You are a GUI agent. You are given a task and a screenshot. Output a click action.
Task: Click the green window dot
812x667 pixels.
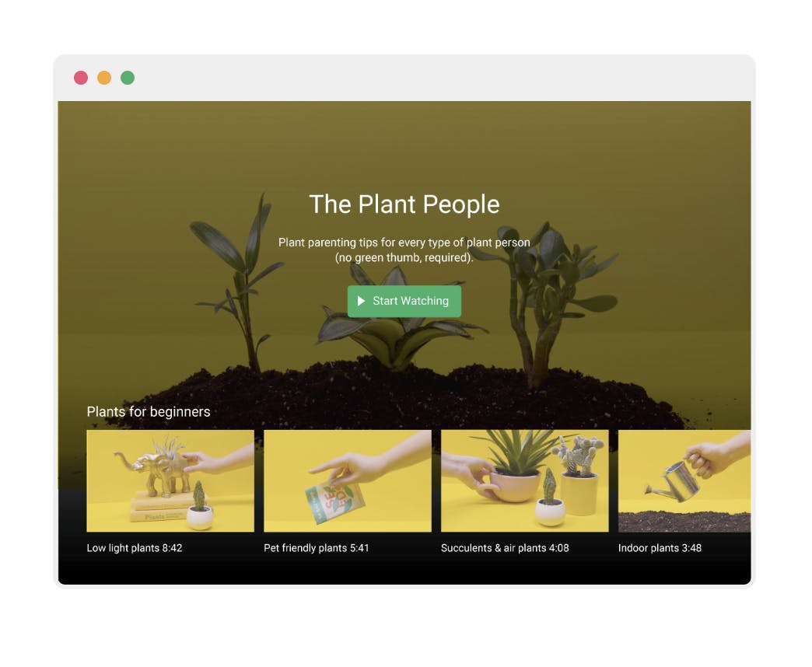tap(128, 78)
